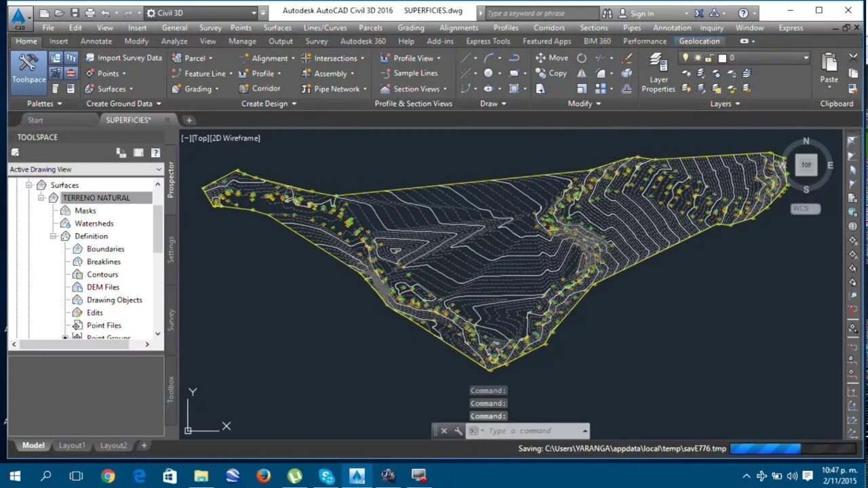Switch to the Layout1 tab
The height and width of the screenshot is (488, 868).
(x=72, y=445)
